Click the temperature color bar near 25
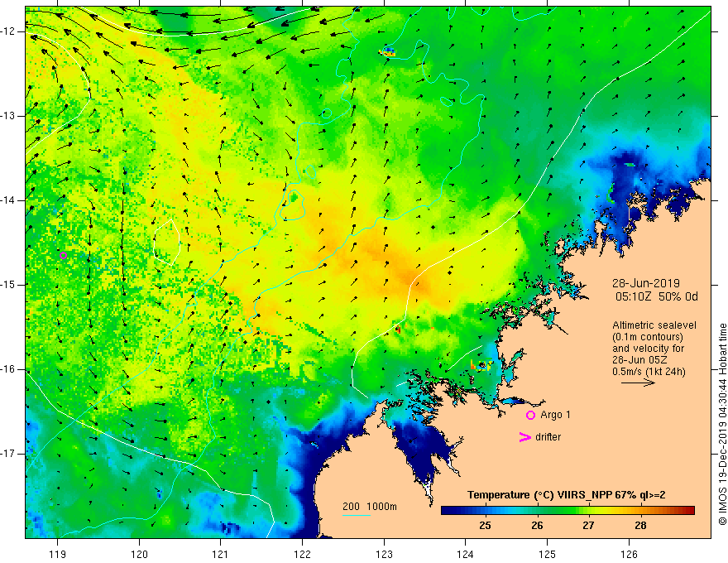This screenshot has width=728, height=563. point(485,511)
